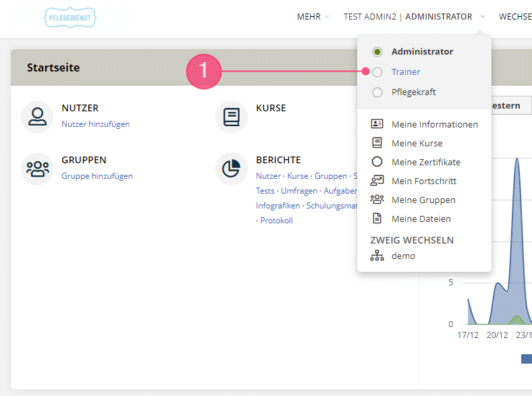Select the Trainer role radio button

click(x=377, y=72)
